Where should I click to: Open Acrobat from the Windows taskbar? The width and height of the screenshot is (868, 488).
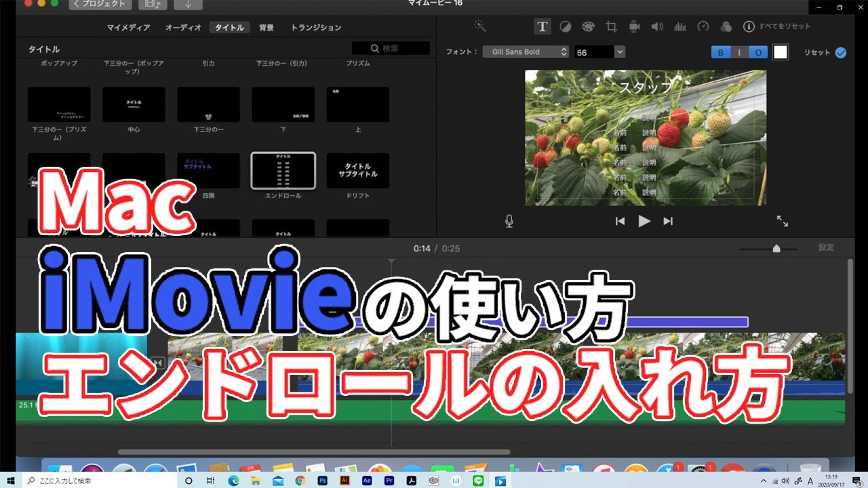(411, 481)
